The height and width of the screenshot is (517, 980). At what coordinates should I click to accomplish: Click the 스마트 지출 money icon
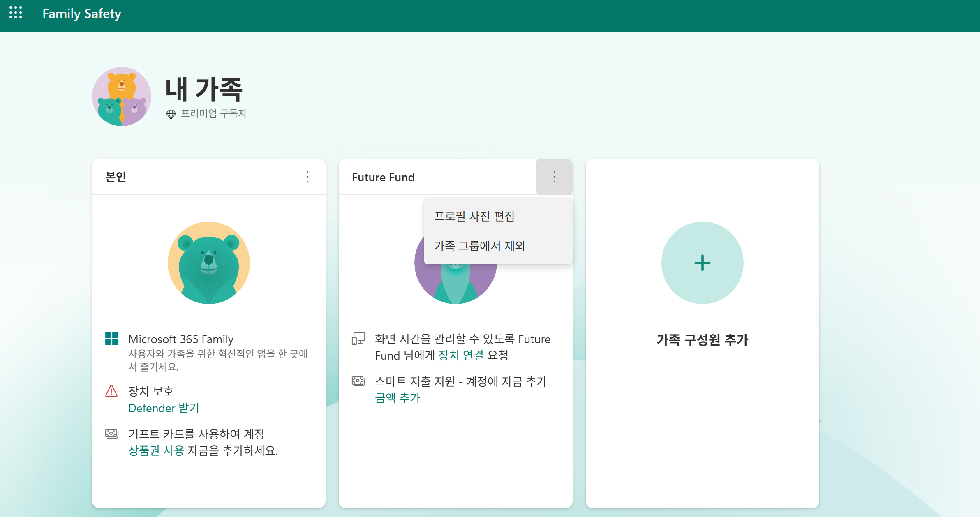(x=358, y=381)
